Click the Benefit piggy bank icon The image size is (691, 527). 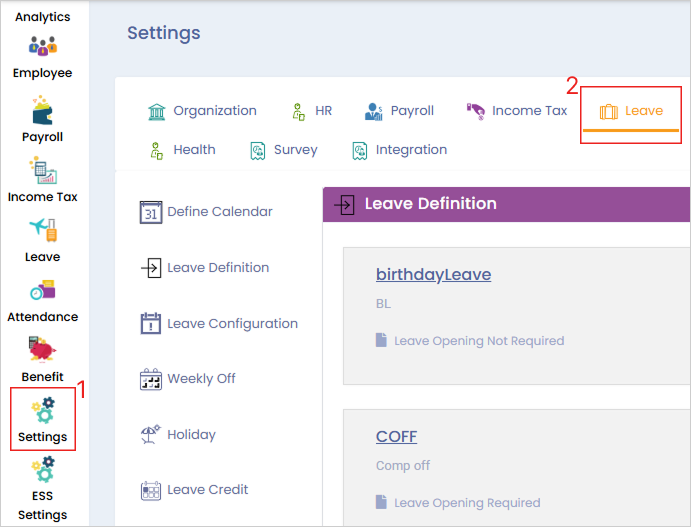[42, 351]
